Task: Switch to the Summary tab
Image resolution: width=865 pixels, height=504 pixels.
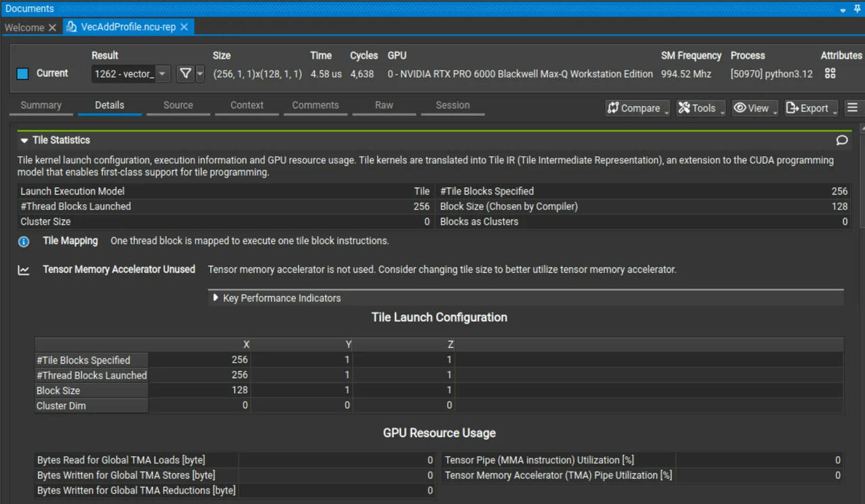Action: pos(41,105)
